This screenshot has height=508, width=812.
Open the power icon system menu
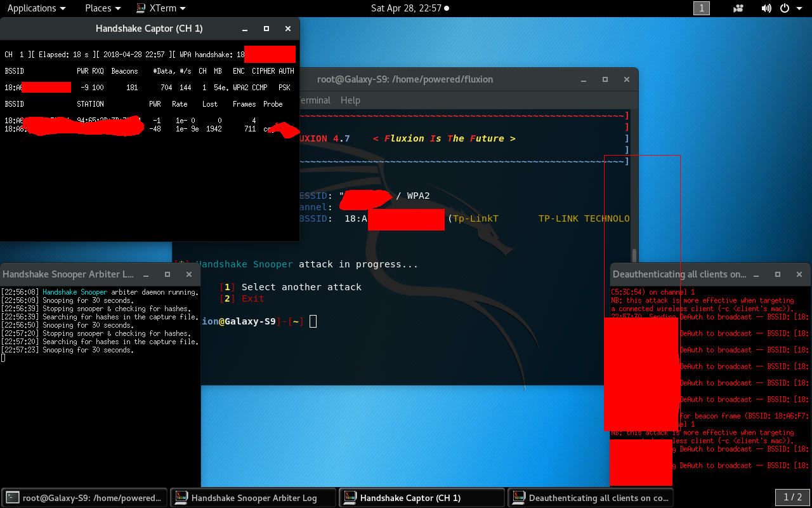784,8
